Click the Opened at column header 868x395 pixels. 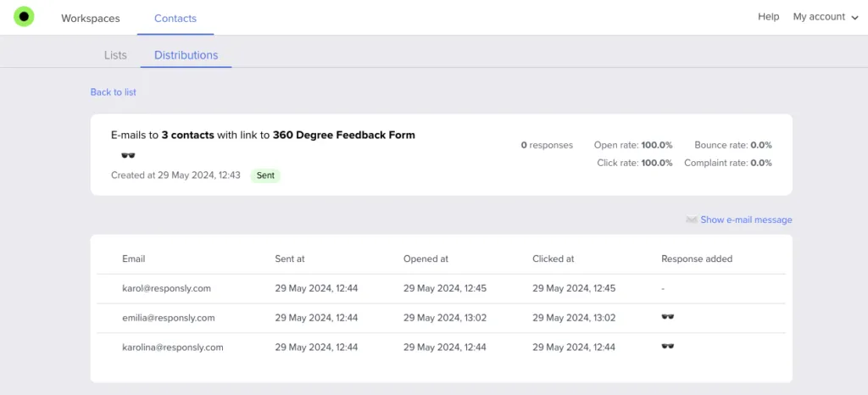point(426,259)
